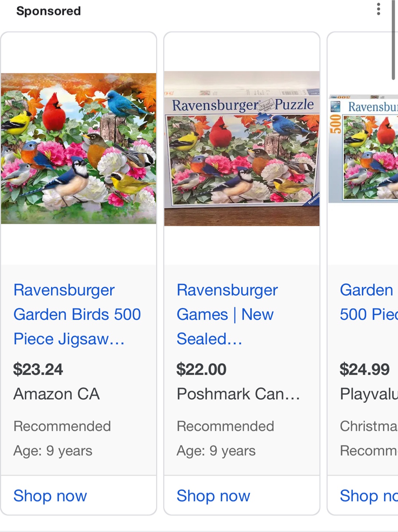Select the $23.24 price on first card
This screenshot has width=398, height=532.
[x=38, y=369]
